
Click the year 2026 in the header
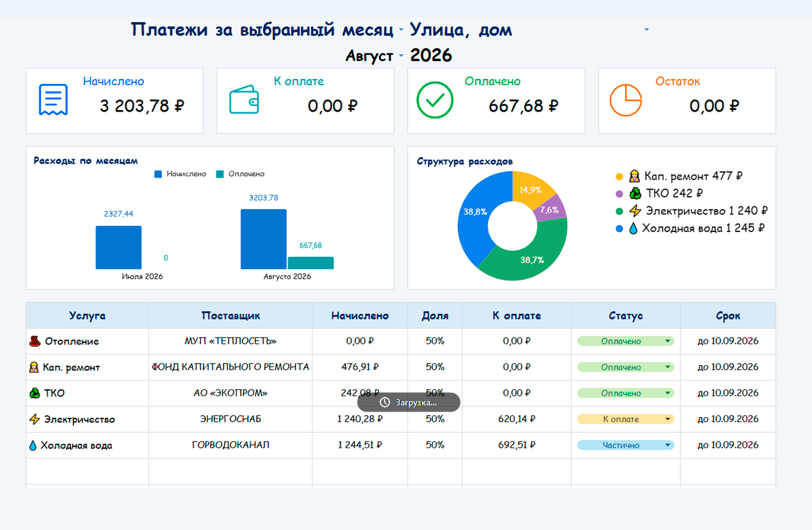(431, 55)
